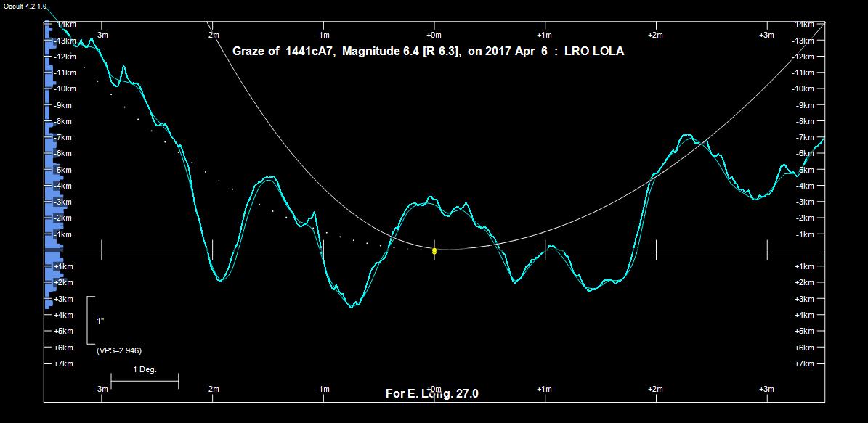Click the left axis '+7km' label
Viewport: 868px width, 423px height.
63,364
